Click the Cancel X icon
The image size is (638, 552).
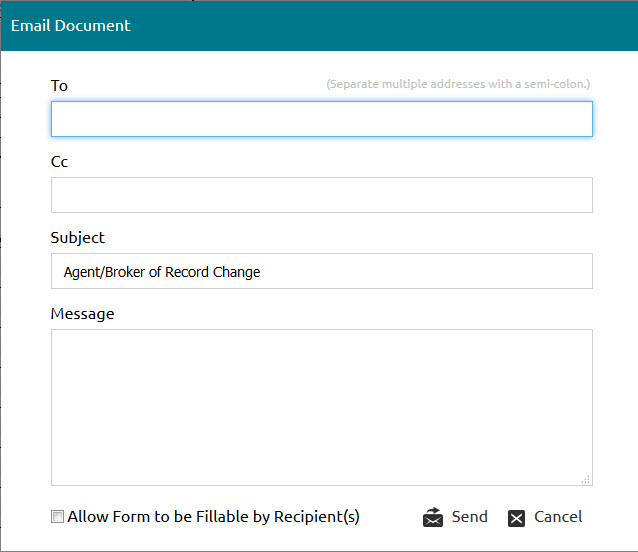click(x=516, y=518)
